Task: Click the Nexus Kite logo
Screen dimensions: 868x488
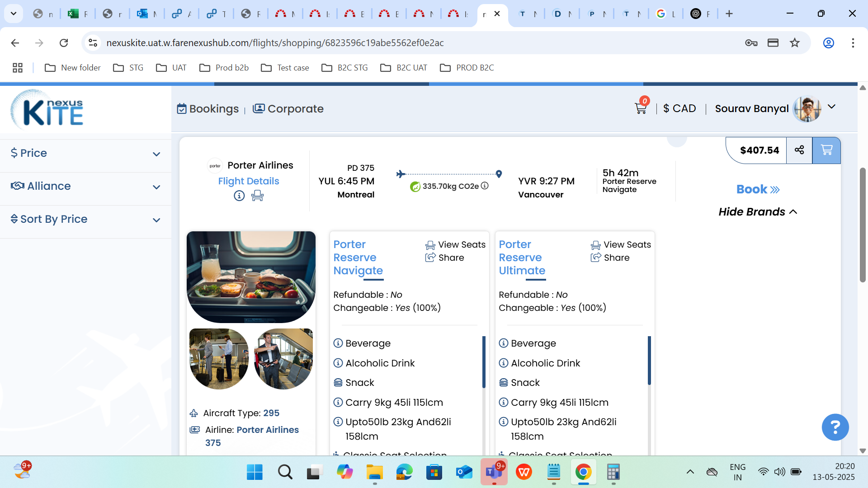Action: 47,109
